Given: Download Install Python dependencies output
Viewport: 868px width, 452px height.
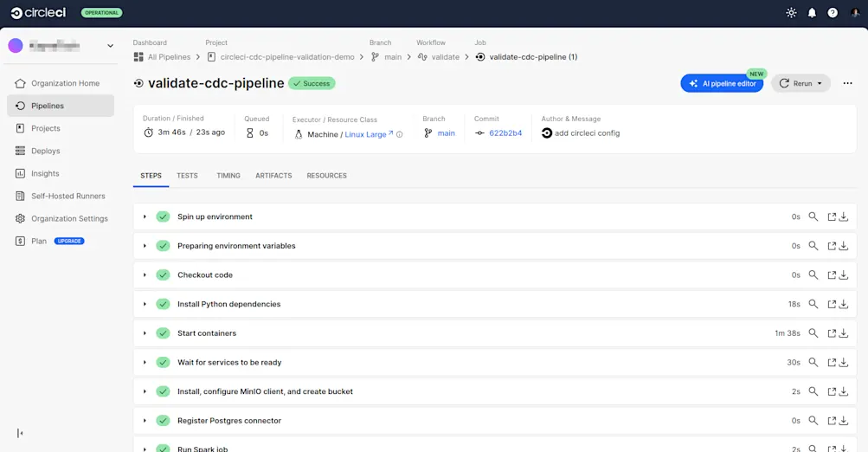Looking at the screenshot, I should coord(844,304).
